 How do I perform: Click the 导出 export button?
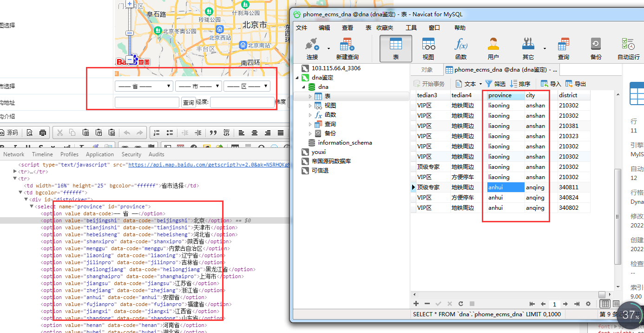click(x=576, y=84)
